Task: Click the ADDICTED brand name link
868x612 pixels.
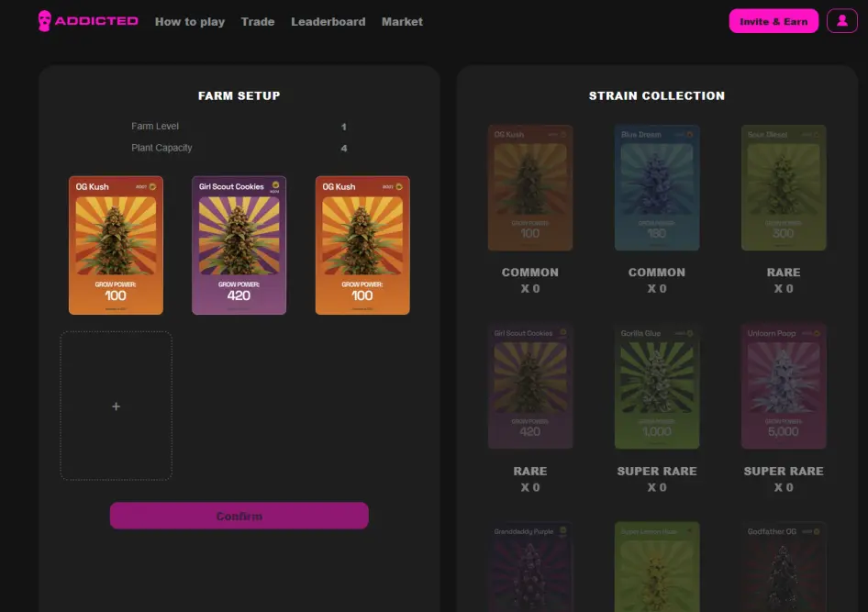Action: coord(96,21)
